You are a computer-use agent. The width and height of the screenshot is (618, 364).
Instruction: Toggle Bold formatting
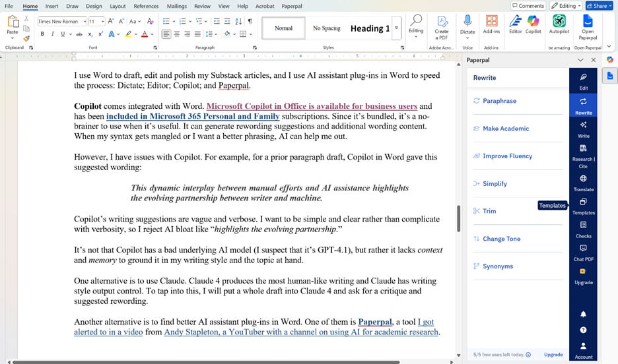tap(42, 34)
